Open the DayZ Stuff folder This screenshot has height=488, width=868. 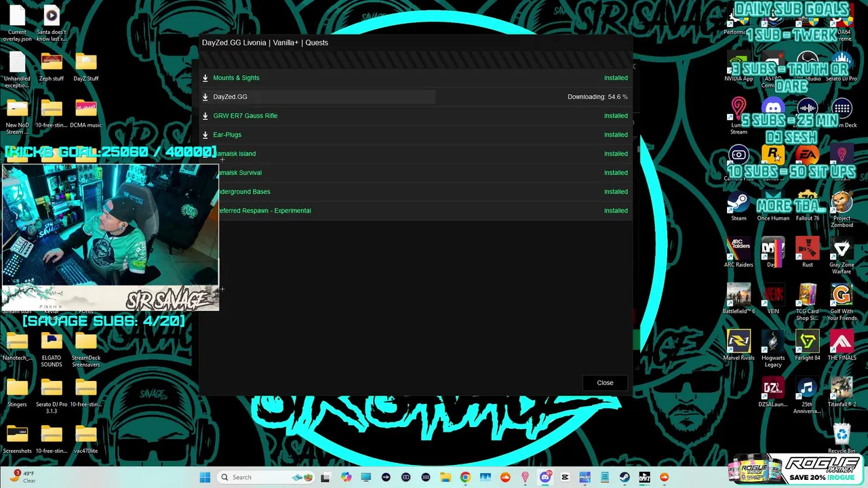(86, 68)
